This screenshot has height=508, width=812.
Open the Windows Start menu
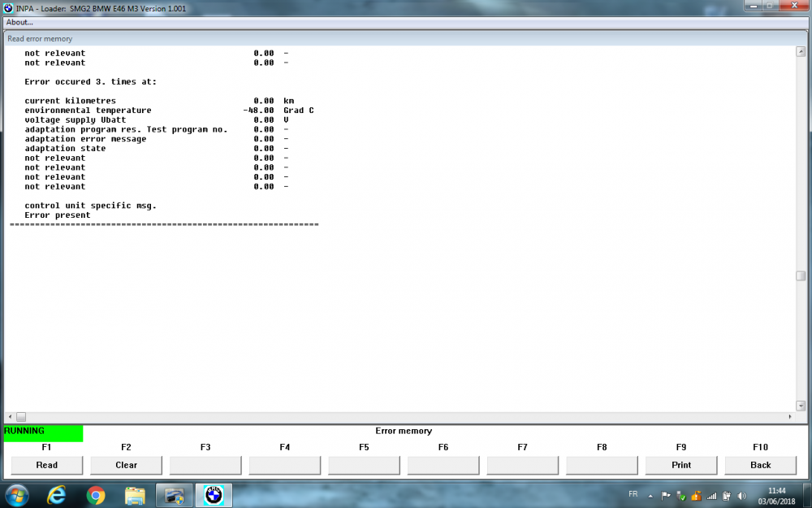17,495
